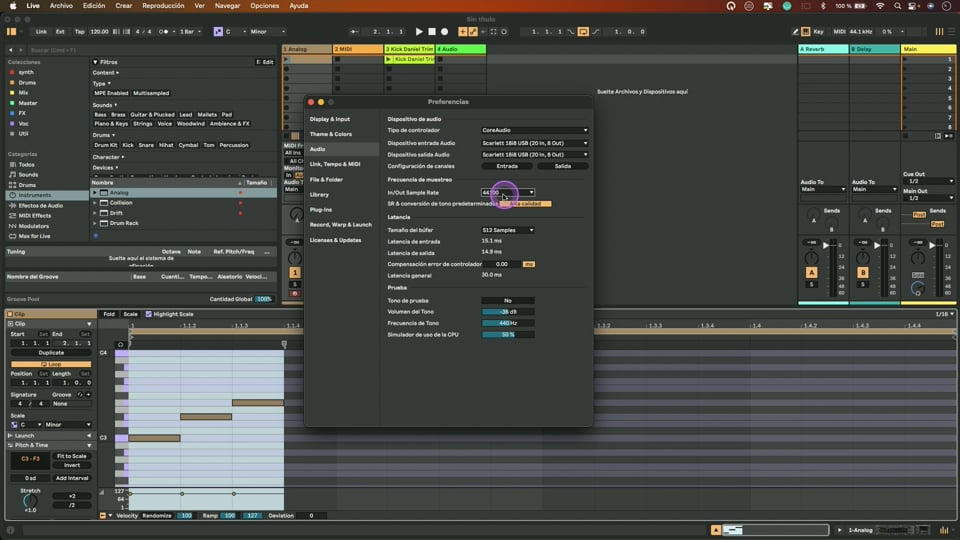This screenshot has height=540, width=960.
Task: Open Spotlight search in menu bar
Action: pos(897,6)
